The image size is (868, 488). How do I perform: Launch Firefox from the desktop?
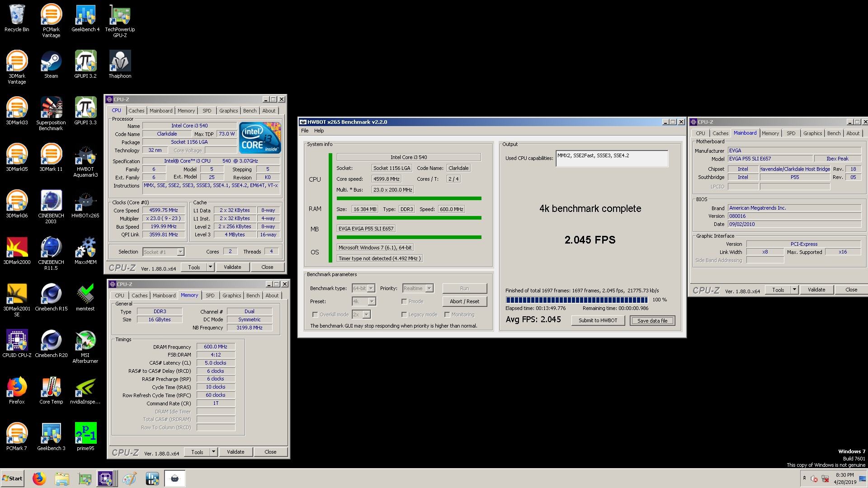coord(17,390)
